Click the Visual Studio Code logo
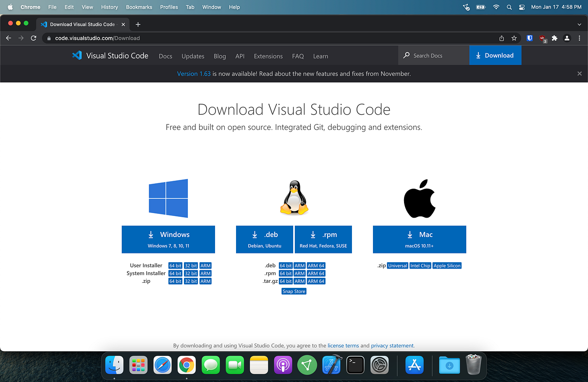The width and height of the screenshot is (588, 382). click(x=77, y=55)
